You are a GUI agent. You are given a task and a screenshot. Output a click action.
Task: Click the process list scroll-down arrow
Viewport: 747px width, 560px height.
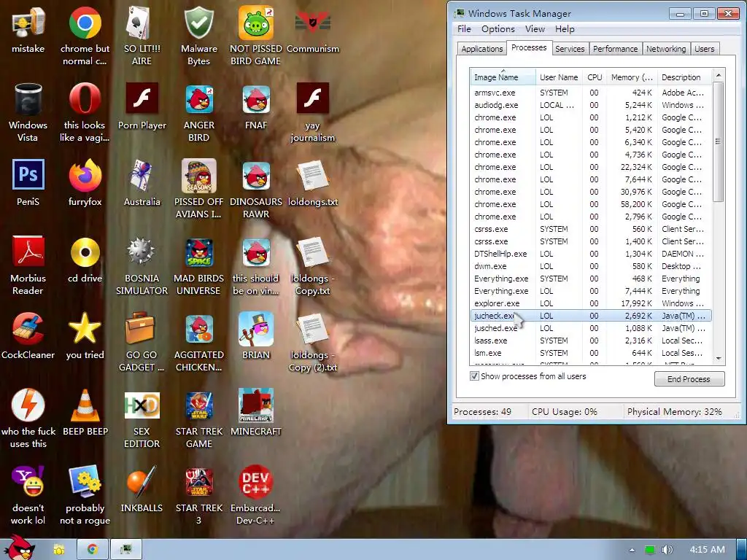[719, 359]
